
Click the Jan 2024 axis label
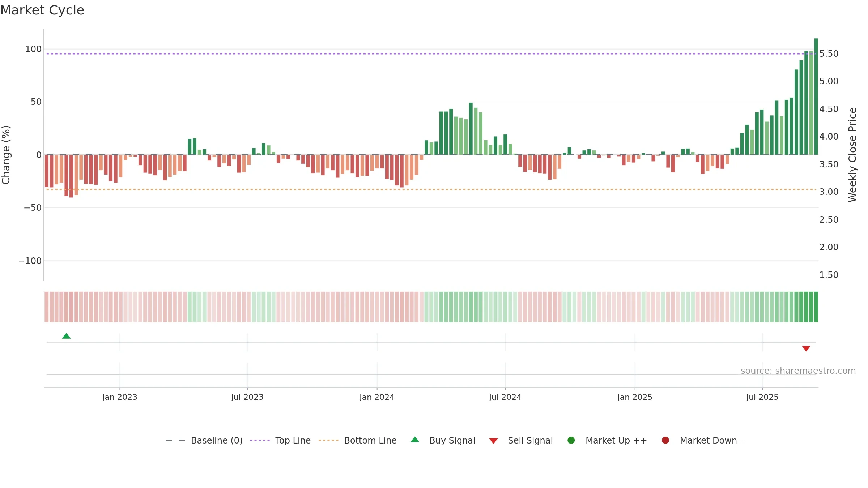[377, 397]
